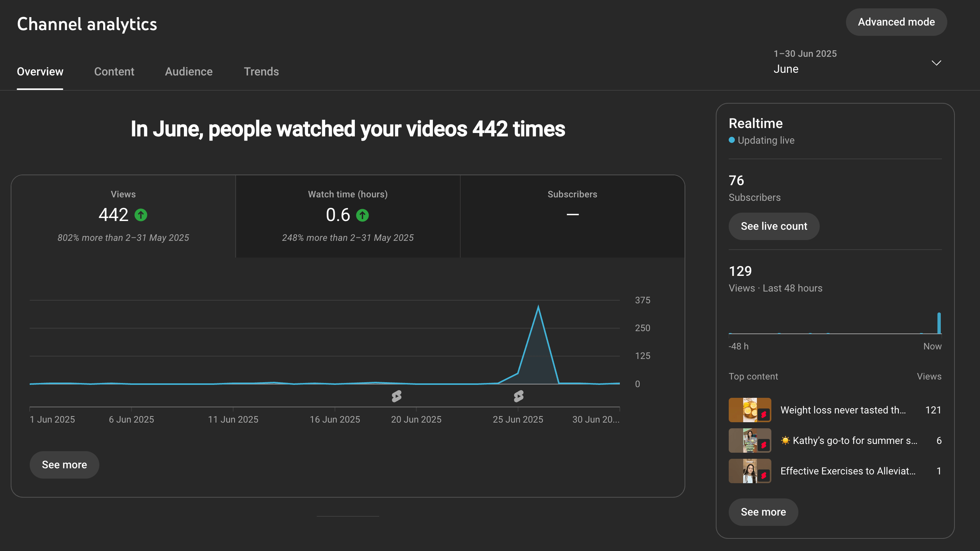Open Kathy's go-to for summer thumbnail
The width and height of the screenshot is (980, 551).
(750, 440)
